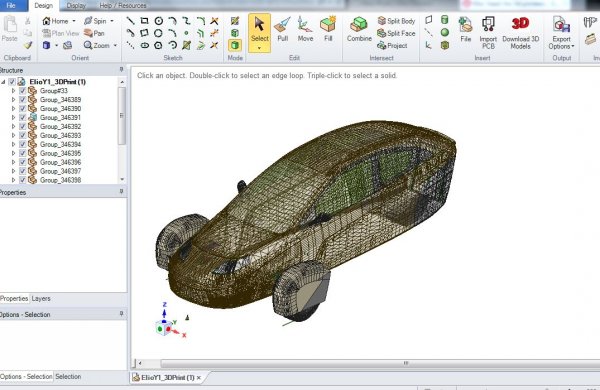Insert sphere icon in Insert group

pyautogui.click(x=444, y=33)
